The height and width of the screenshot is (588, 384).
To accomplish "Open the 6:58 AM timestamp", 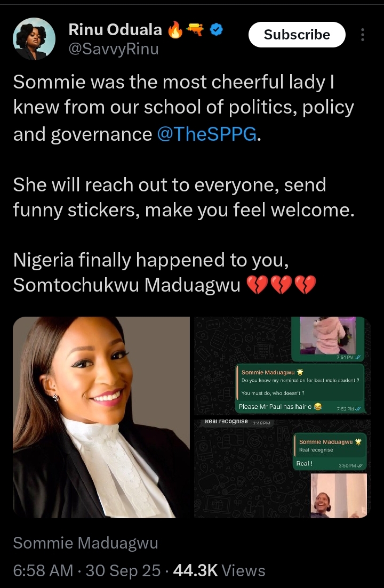I will [x=43, y=570].
